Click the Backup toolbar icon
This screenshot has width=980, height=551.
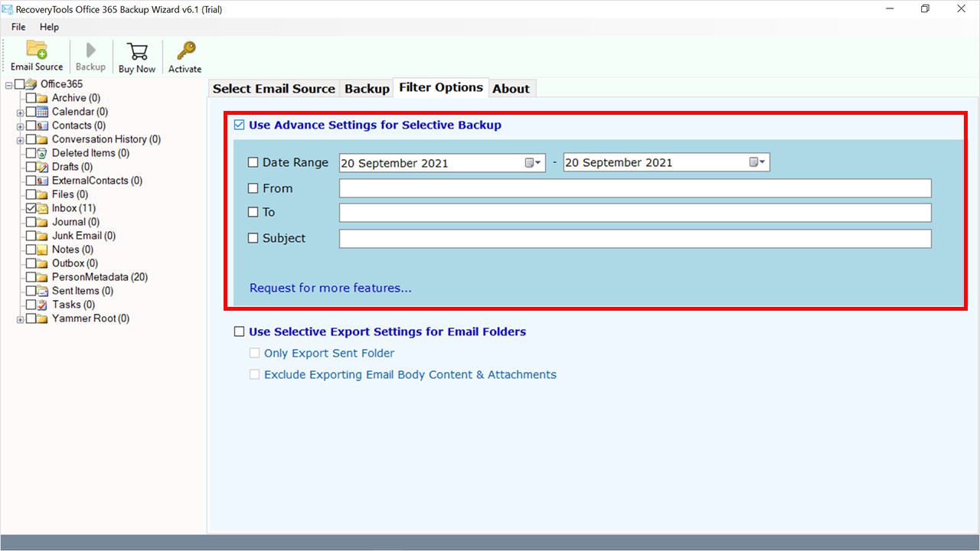[90, 51]
